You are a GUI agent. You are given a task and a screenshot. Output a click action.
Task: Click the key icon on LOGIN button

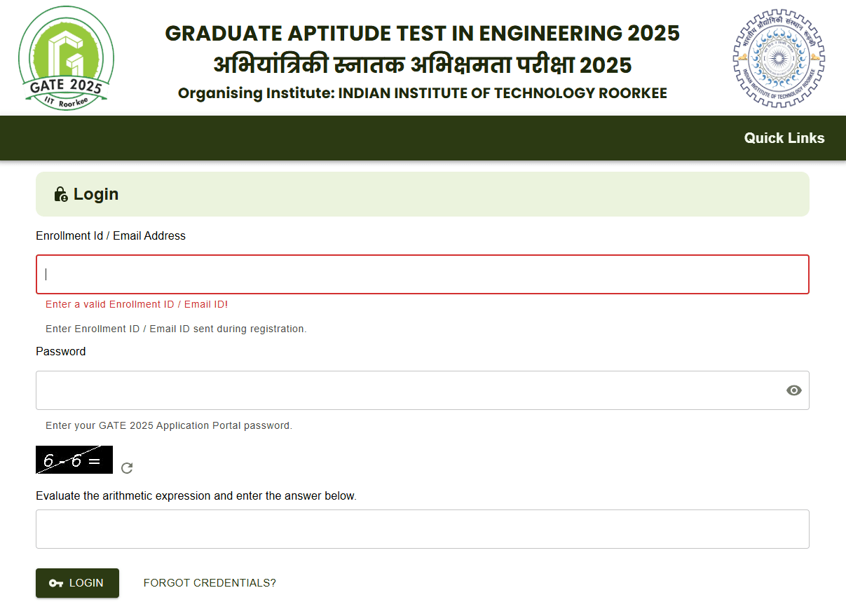(56, 583)
